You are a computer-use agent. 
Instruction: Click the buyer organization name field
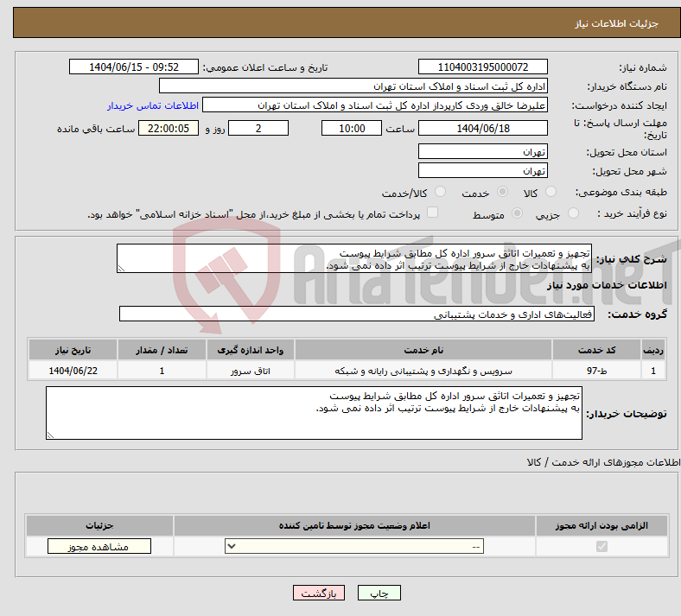(x=353, y=86)
